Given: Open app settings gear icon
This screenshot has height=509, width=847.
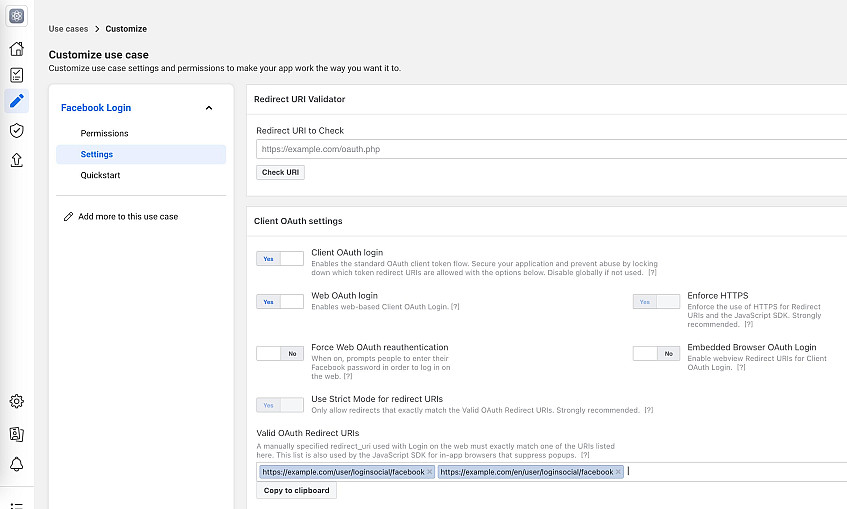Looking at the screenshot, I should click(x=17, y=401).
